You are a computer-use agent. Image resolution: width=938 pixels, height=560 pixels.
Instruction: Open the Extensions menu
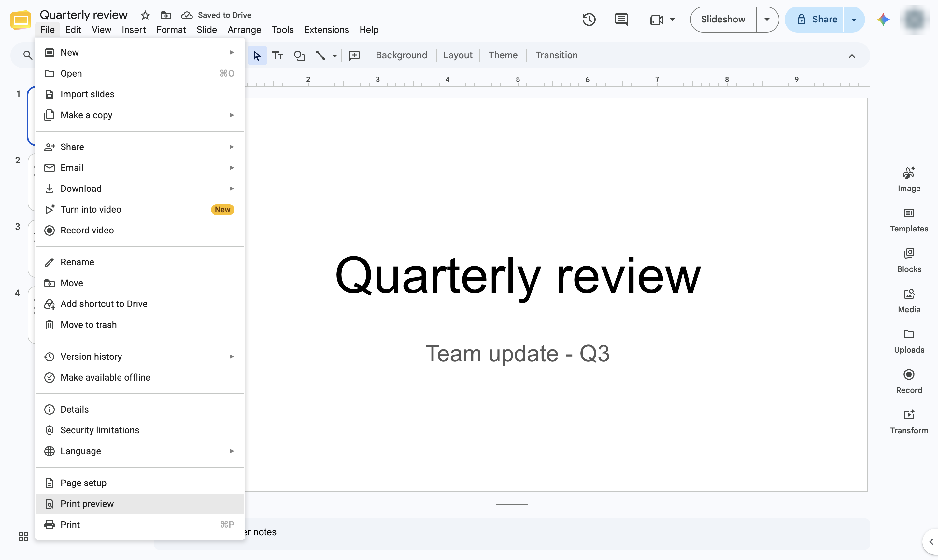[326, 29]
